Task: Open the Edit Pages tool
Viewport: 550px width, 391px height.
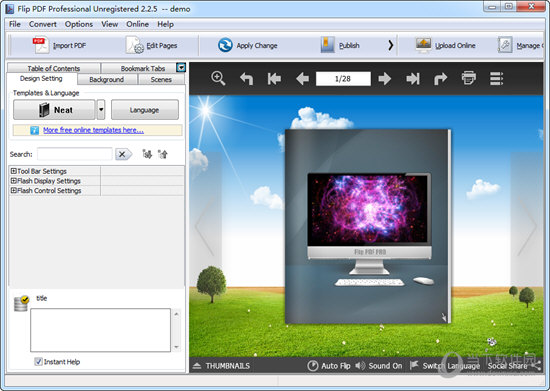Action: coord(152,45)
